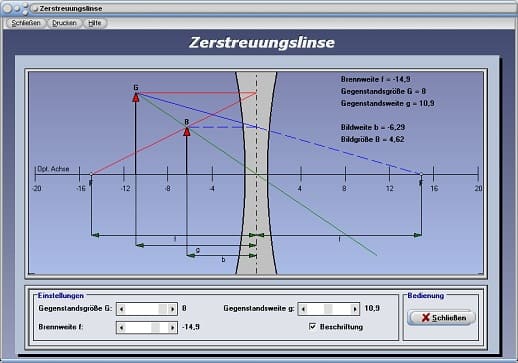Click the lens center at optical axis
518x363 pixels.
256,174
